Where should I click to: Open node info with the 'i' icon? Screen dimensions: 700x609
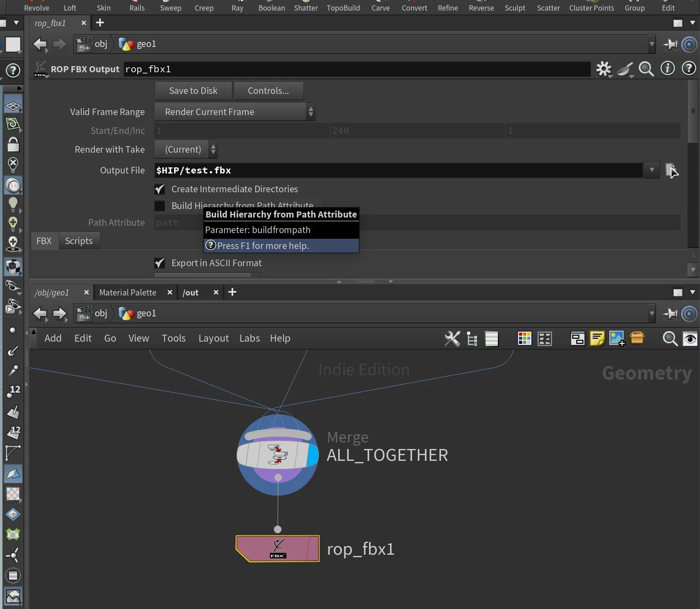pyautogui.click(x=667, y=69)
